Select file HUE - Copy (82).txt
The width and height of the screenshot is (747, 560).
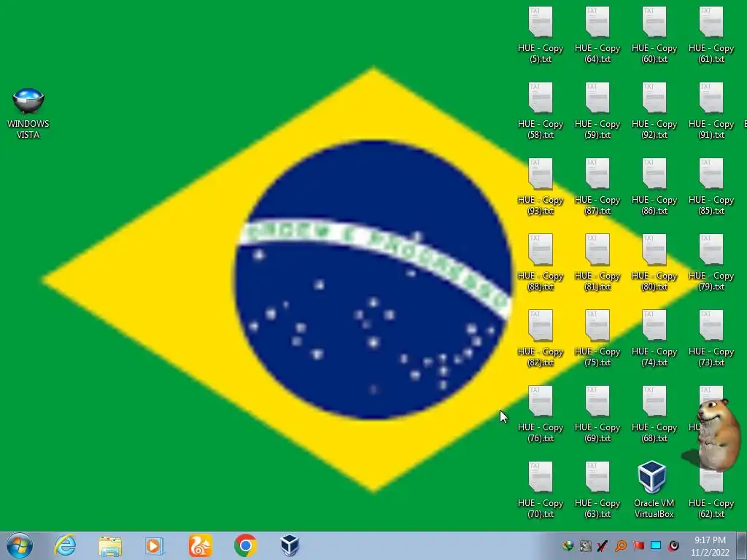click(541, 338)
